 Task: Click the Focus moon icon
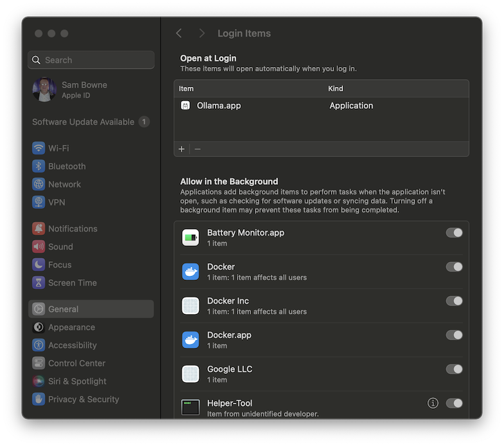[x=39, y=265]
